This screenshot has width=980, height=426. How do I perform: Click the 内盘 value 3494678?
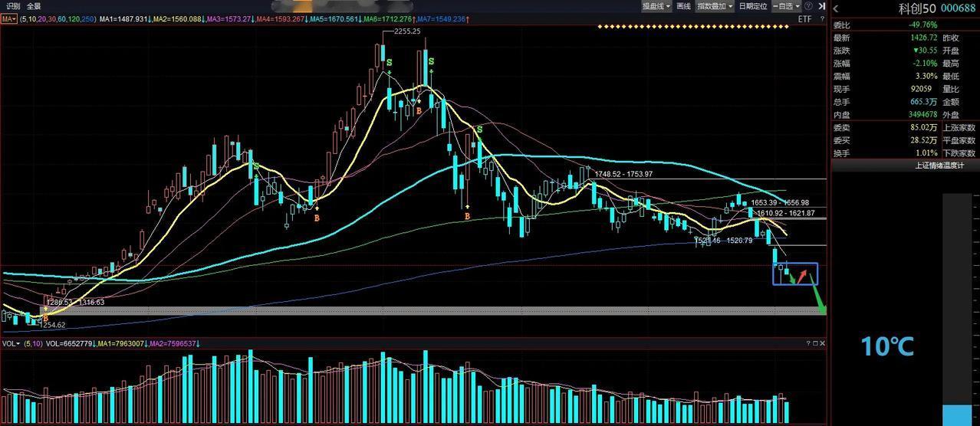point(922,114)
